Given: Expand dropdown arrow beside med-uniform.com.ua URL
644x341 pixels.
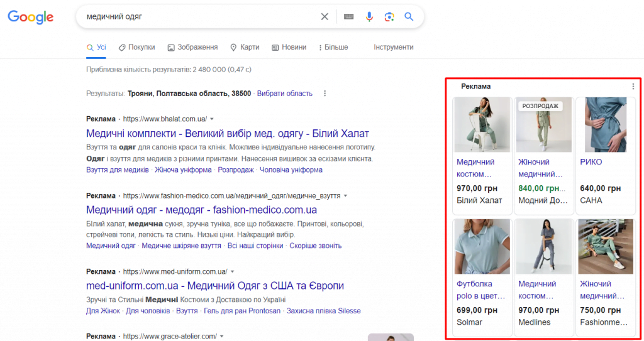Looking at the screenshot, I should [x=232, y=272].
